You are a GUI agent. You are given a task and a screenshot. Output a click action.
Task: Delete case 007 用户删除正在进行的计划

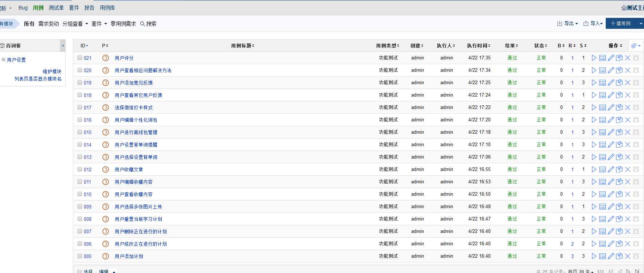click(x=628, y=231)
